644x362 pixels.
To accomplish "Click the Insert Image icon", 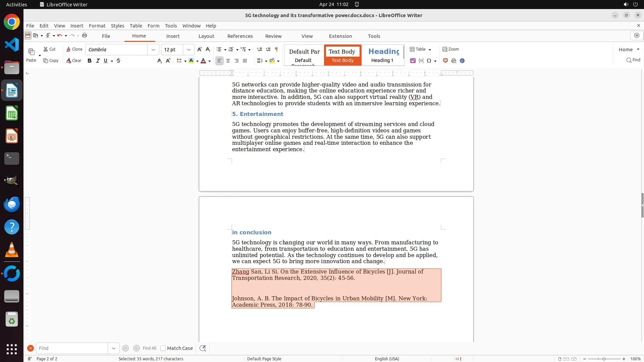I will point(413,61).
